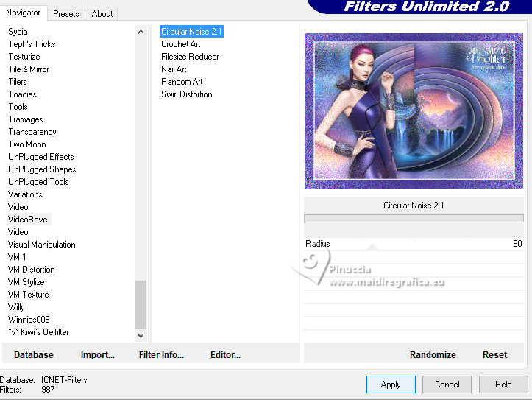Select VM Texture category

[29, 295]
